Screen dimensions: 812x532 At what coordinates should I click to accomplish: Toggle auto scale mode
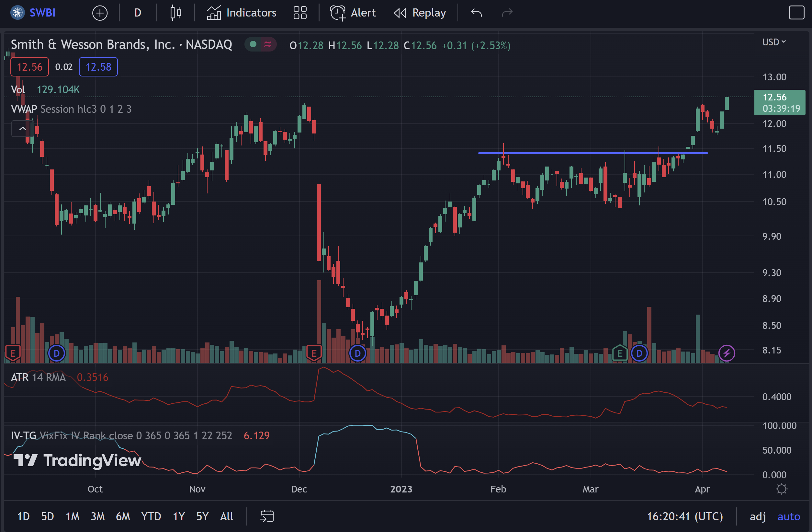pyautogui.click(x=788, y=516)
